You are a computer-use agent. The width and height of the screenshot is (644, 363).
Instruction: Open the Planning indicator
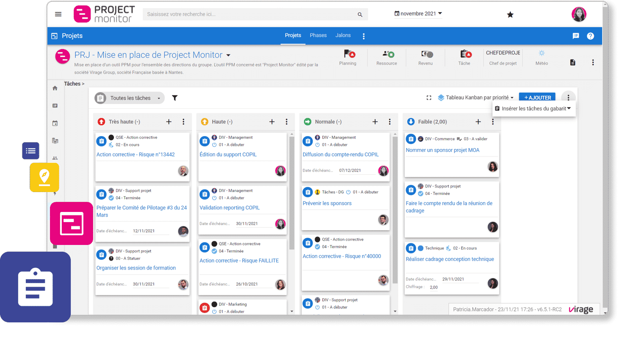tap(348, 58)
